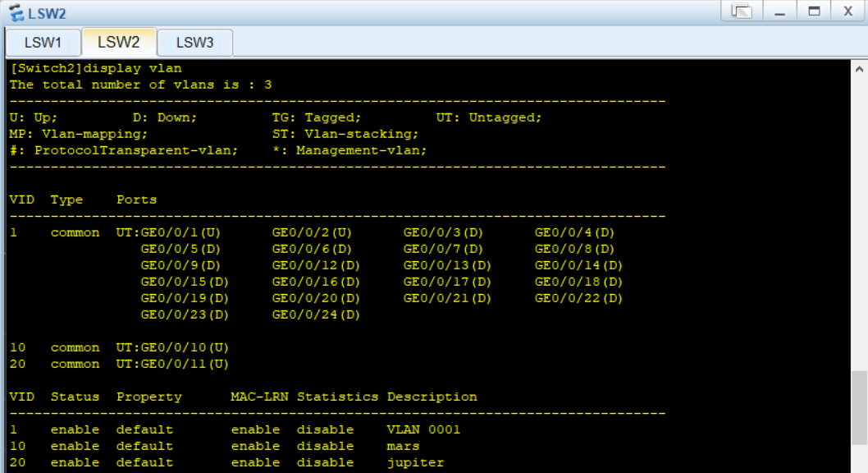This screenshot has height=473, width=868.
Task: Click the 'Ports' column header
Action: tap(137, 200)
